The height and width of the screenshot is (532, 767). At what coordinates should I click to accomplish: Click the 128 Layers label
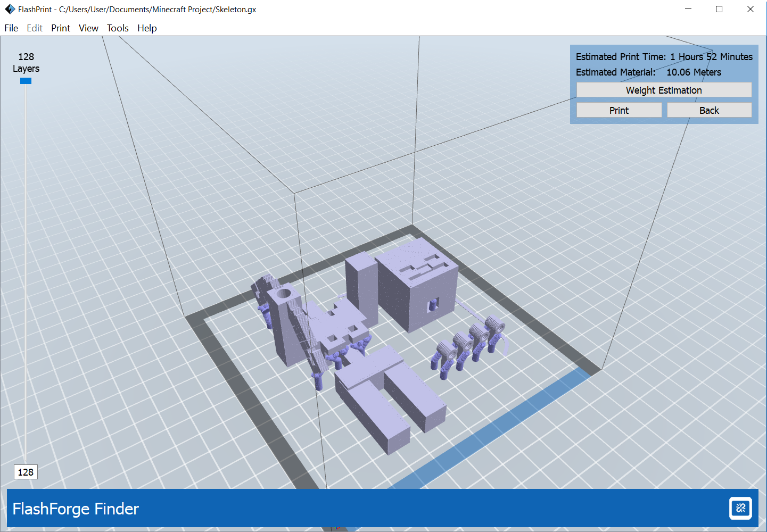(26, 63)
